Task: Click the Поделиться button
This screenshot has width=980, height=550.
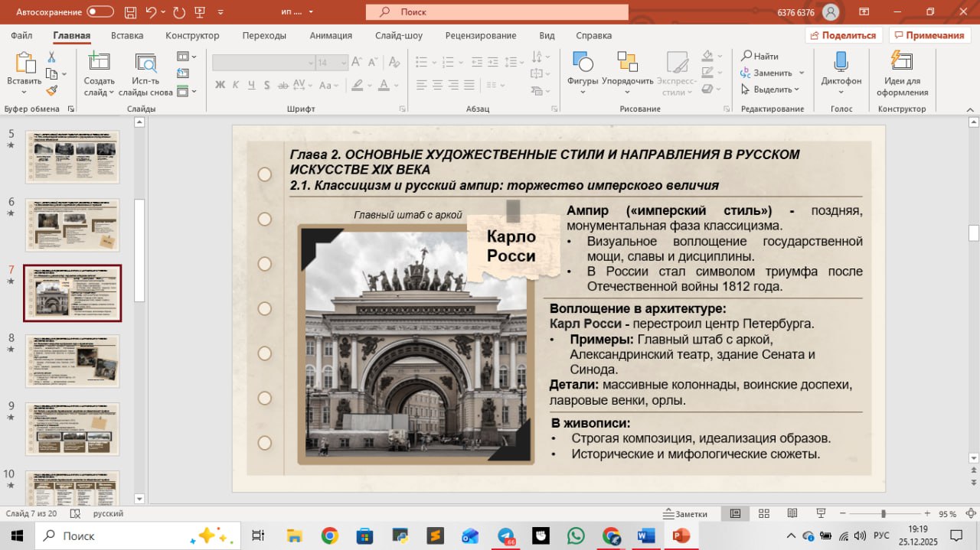Action: [844, 35]
